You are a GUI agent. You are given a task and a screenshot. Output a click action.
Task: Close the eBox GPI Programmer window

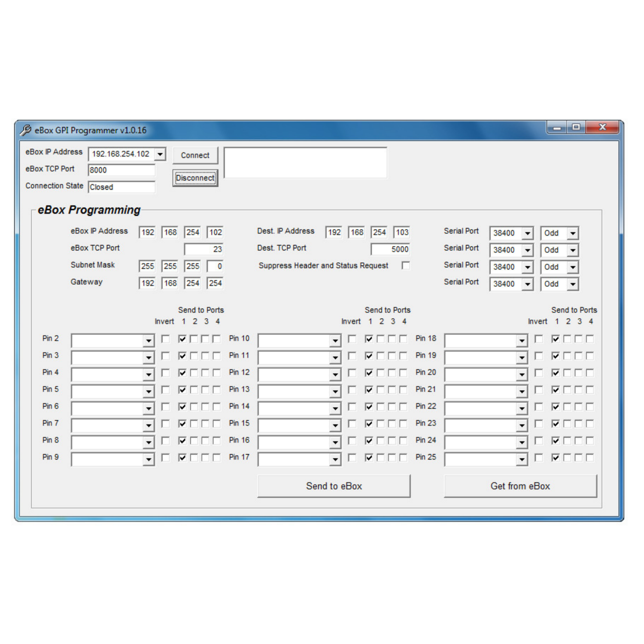click(602, 128)
